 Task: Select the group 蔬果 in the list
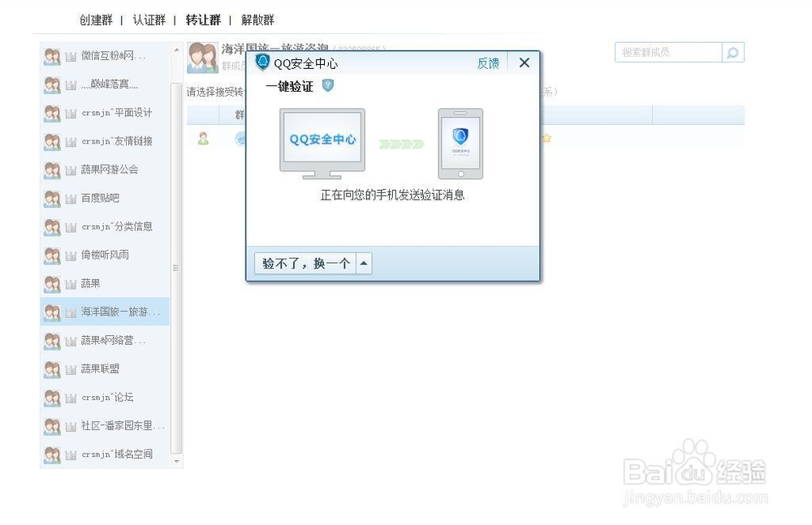[x=105, y=283]
